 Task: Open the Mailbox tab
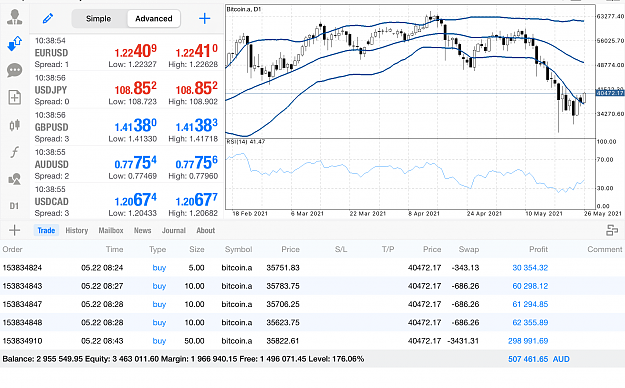point(111,230)
